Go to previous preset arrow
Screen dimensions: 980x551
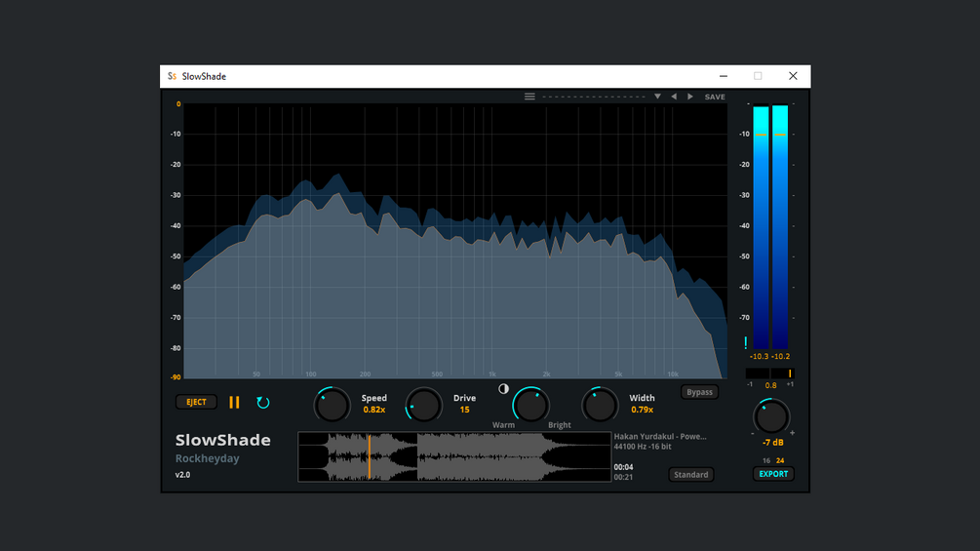674,97
